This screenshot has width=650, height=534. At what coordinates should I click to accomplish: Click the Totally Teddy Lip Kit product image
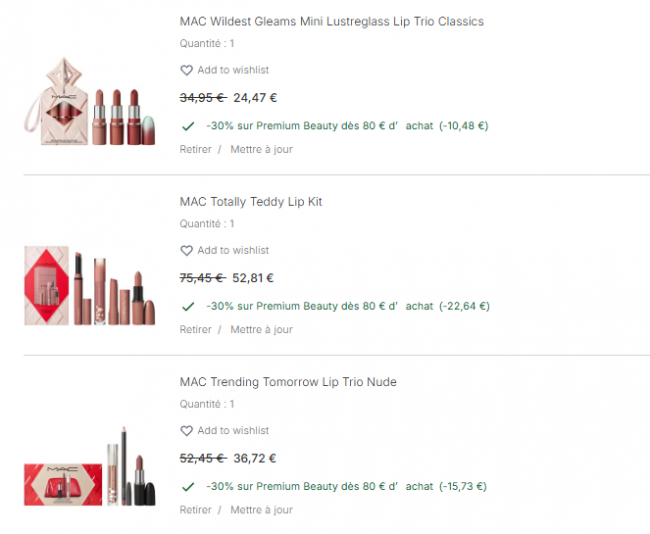click(x=90, y=286)
